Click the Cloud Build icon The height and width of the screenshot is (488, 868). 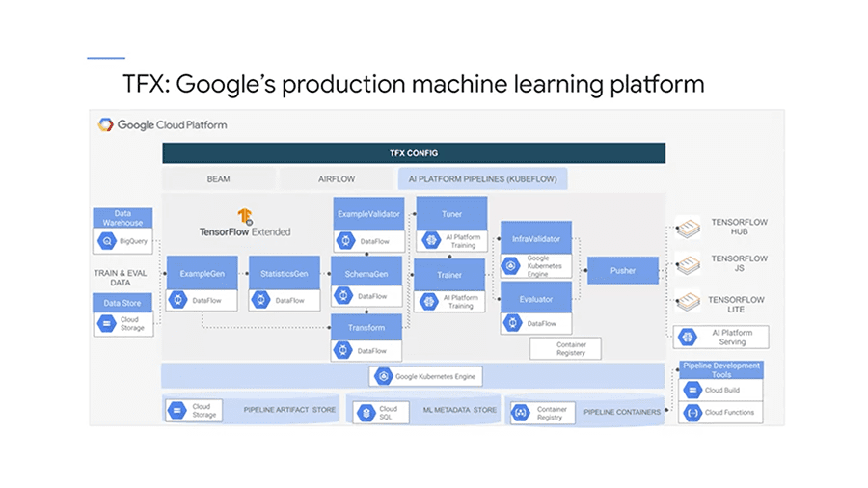(x=692, y=390)
